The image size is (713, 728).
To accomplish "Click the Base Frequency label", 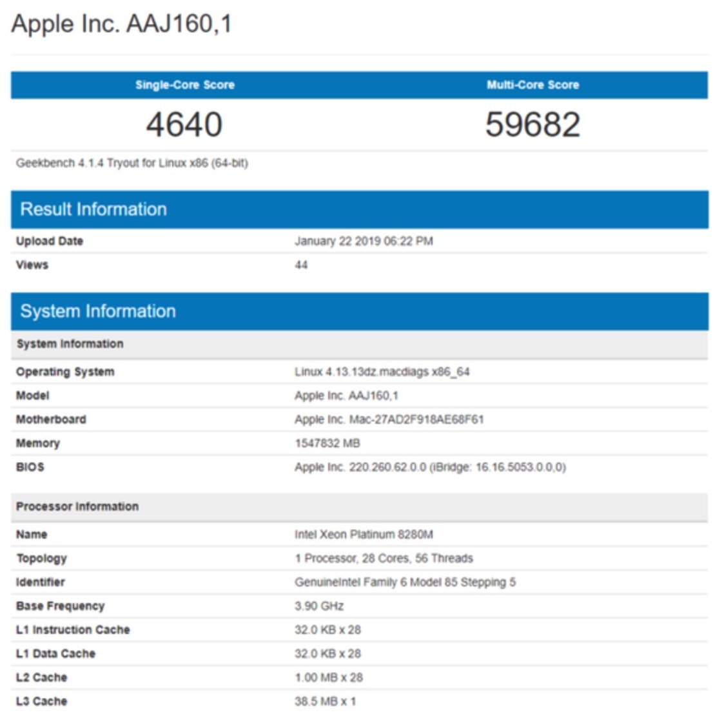I will [x=61, y=606].
